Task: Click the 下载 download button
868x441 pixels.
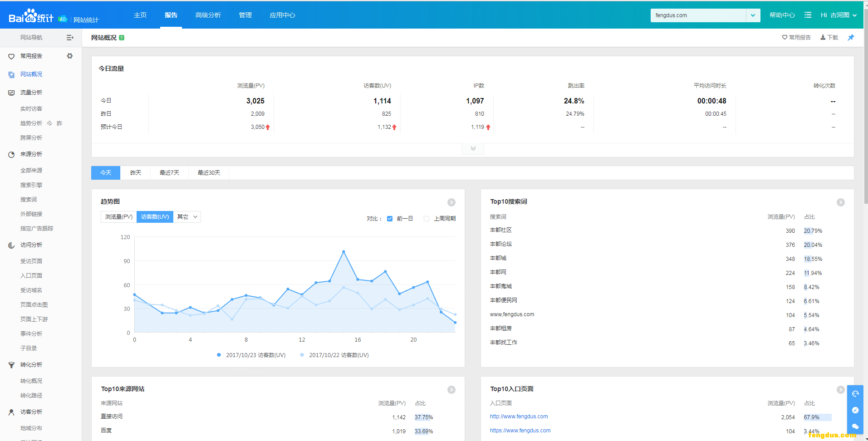Action: [829, 38]
